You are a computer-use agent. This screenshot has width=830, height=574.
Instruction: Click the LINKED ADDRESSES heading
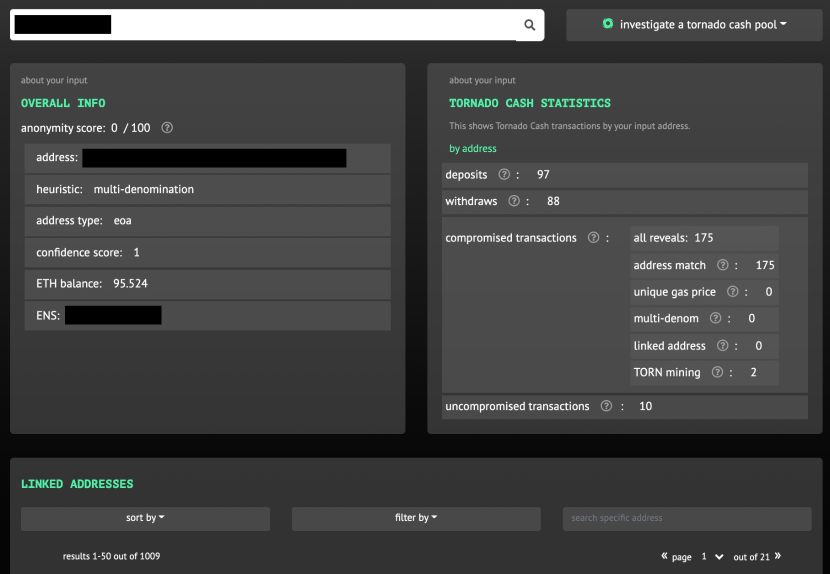click(x=77, y=484)
